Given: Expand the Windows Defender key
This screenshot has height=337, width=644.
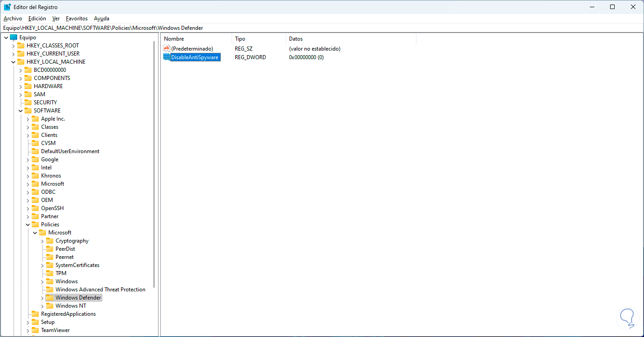Looking at the screenshot, I should click(x=42, y=298).
